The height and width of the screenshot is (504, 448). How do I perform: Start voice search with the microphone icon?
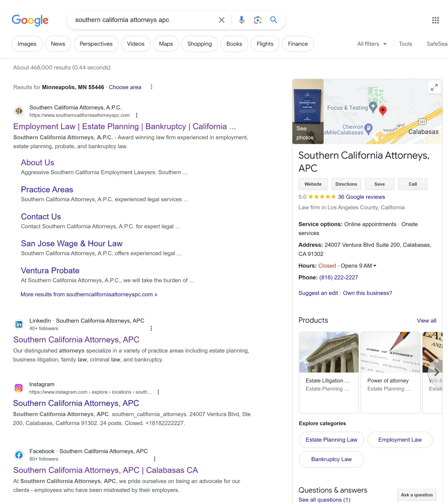pyautogui.click(x=241, y=20)
